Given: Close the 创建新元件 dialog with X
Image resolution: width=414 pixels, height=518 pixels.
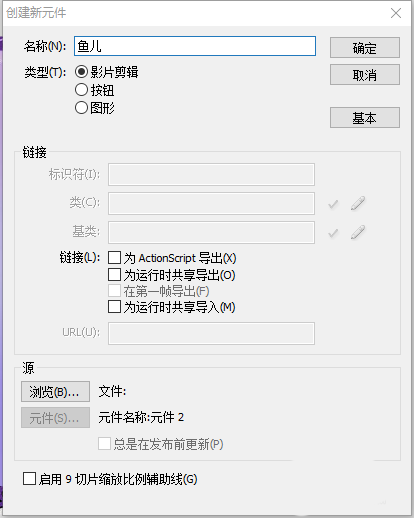Looking at the screenshot, I should point(396,13).
